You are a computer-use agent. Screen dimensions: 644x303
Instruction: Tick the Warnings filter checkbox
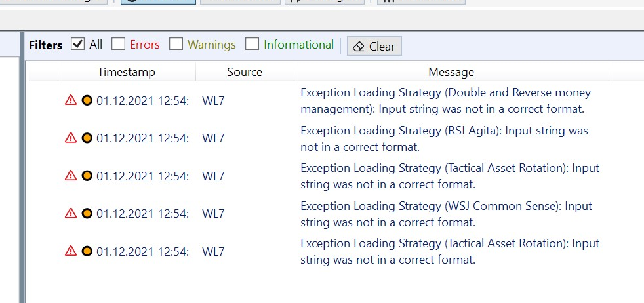click(x=176, y=44)
